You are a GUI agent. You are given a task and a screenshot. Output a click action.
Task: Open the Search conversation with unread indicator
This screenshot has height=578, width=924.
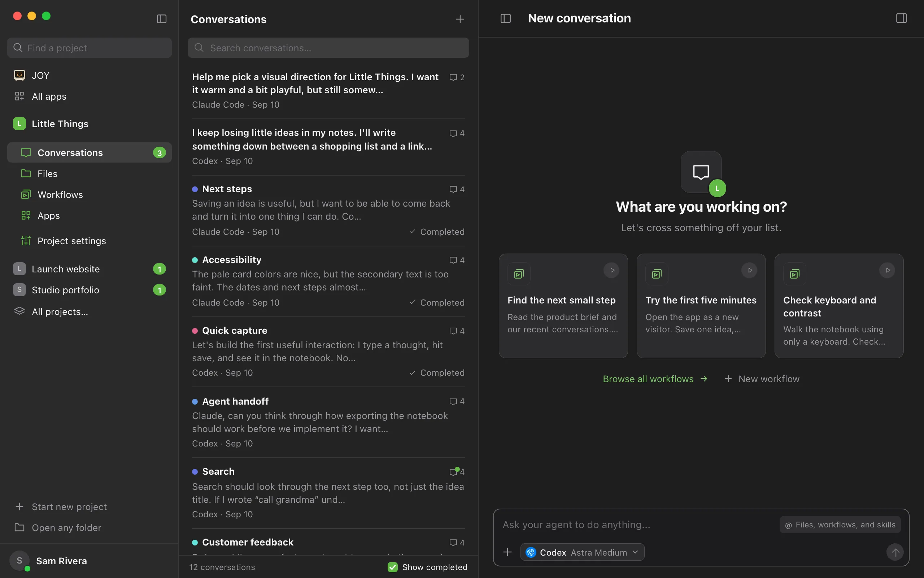point(328,493)
